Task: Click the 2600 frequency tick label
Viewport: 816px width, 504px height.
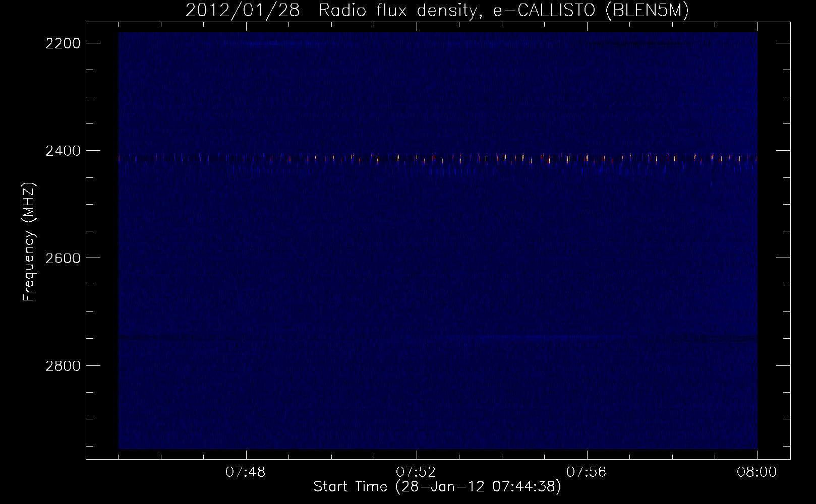Action: 63,258
